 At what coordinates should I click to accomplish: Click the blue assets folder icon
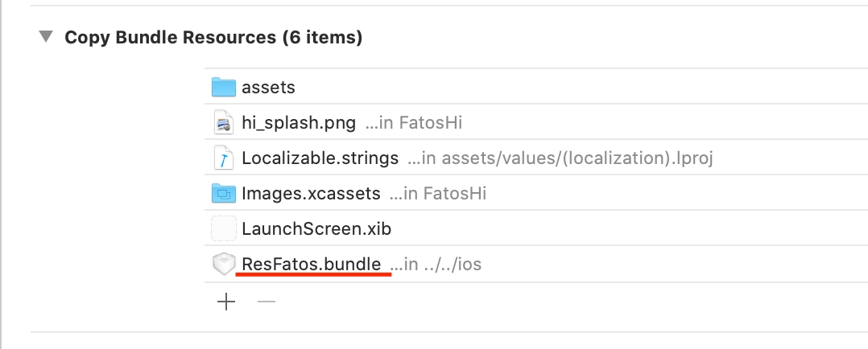223,87
